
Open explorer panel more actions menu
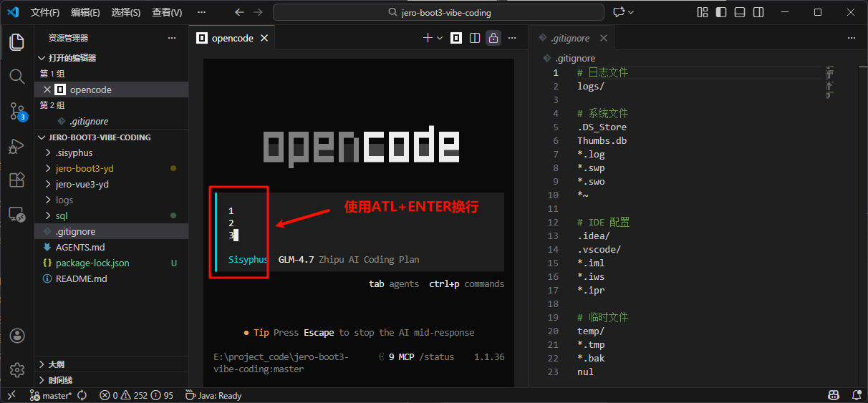tap(171, 38)
